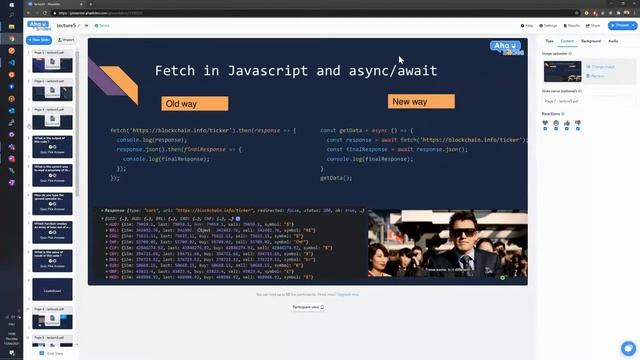Screen dimensions: 640x360
Task: Click the Share button
Action: click(x=593, y=26)
